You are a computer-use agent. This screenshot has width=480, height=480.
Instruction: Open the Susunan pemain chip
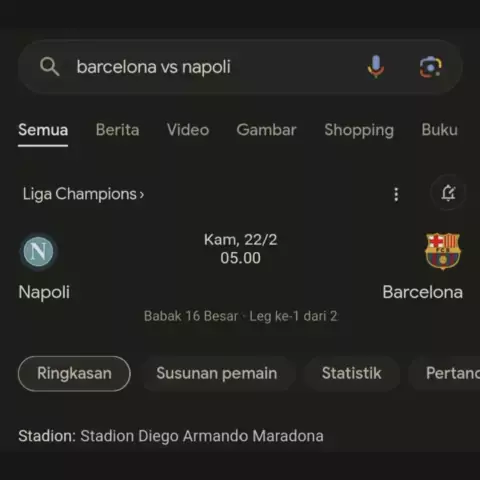coord(217,373)
